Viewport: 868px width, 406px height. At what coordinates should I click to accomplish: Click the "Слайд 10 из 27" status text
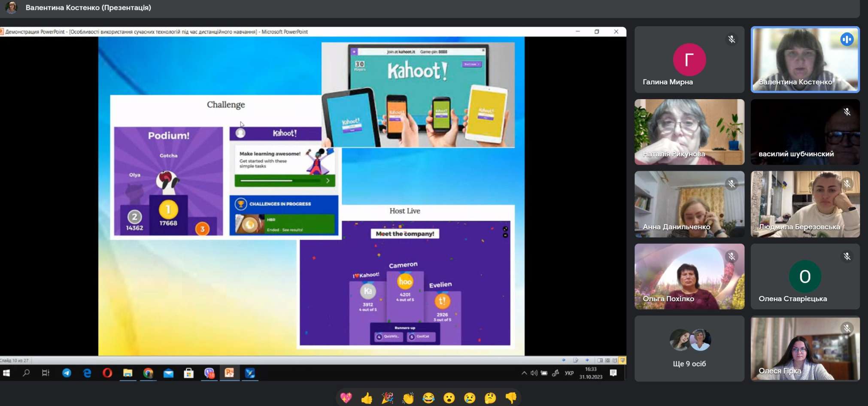click(14, 361)
